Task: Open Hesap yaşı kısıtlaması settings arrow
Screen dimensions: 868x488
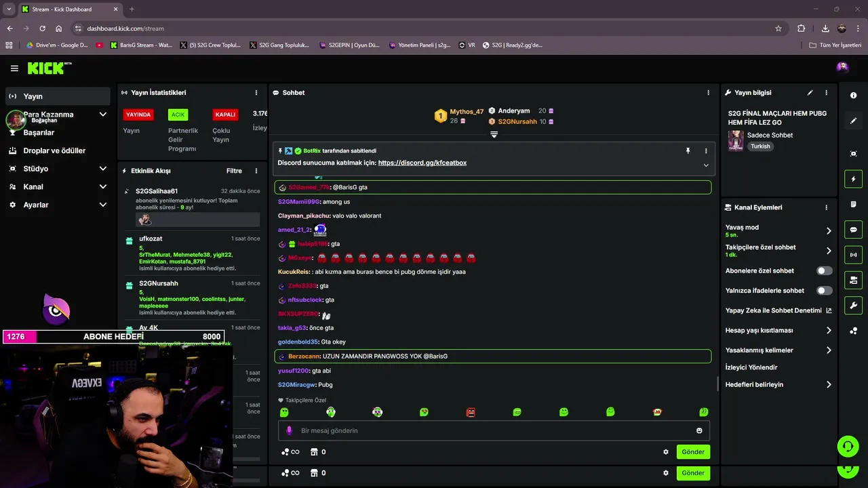Action: [x=829, y=331]
